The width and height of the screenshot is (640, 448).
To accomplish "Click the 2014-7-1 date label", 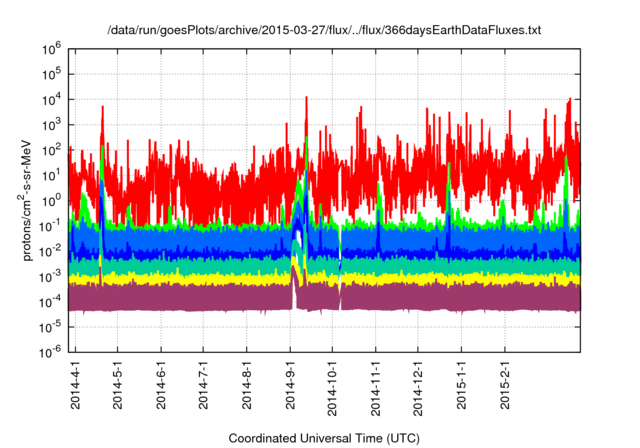I will point(203,384).
